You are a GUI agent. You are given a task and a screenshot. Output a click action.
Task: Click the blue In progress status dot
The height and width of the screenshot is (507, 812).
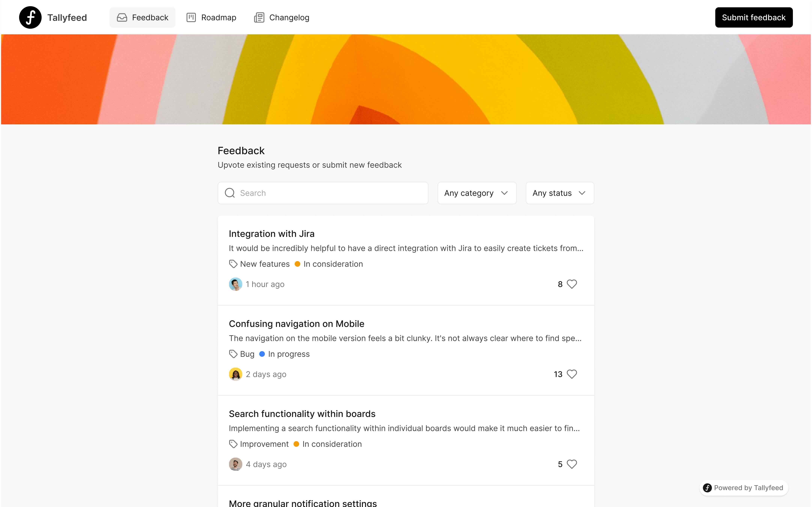262,354
